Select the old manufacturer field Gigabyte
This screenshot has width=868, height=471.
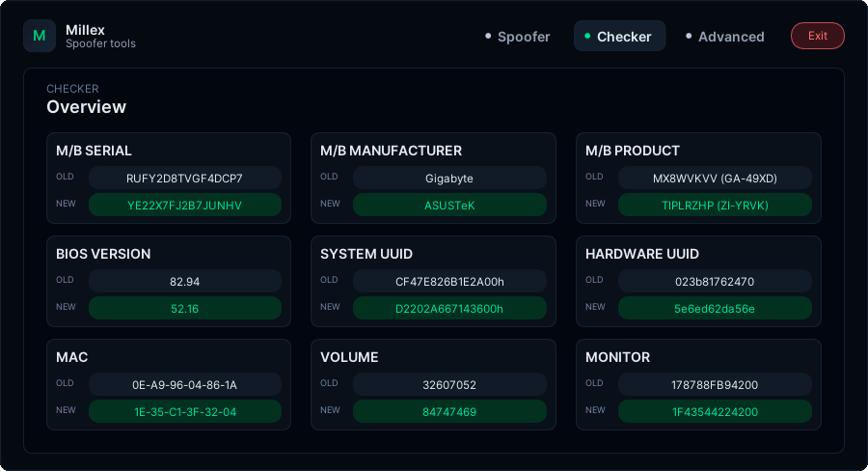449,178
